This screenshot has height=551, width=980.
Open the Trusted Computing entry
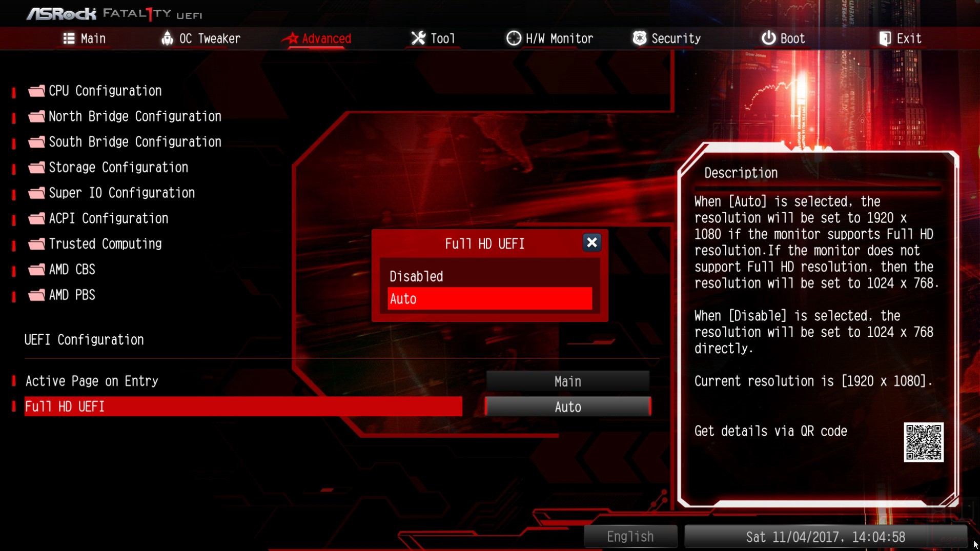coord(95,244)
